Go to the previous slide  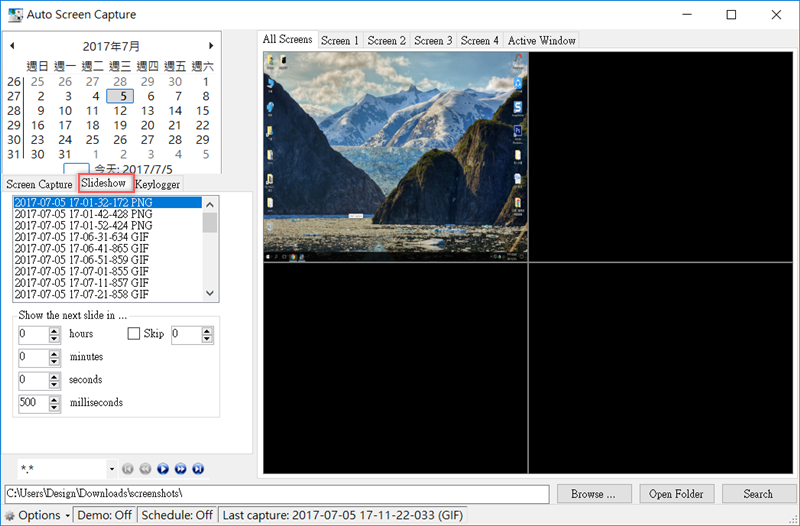(145, 468)
